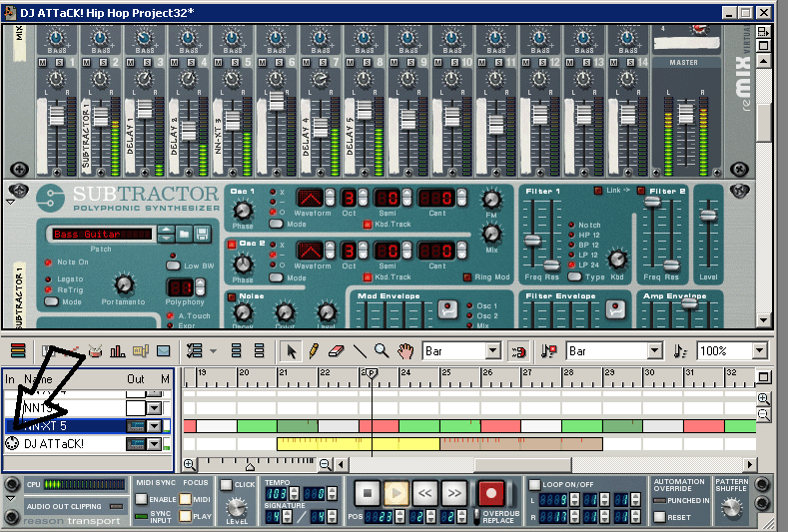Toggle Quantize Notes During Recording

[548, 350]
